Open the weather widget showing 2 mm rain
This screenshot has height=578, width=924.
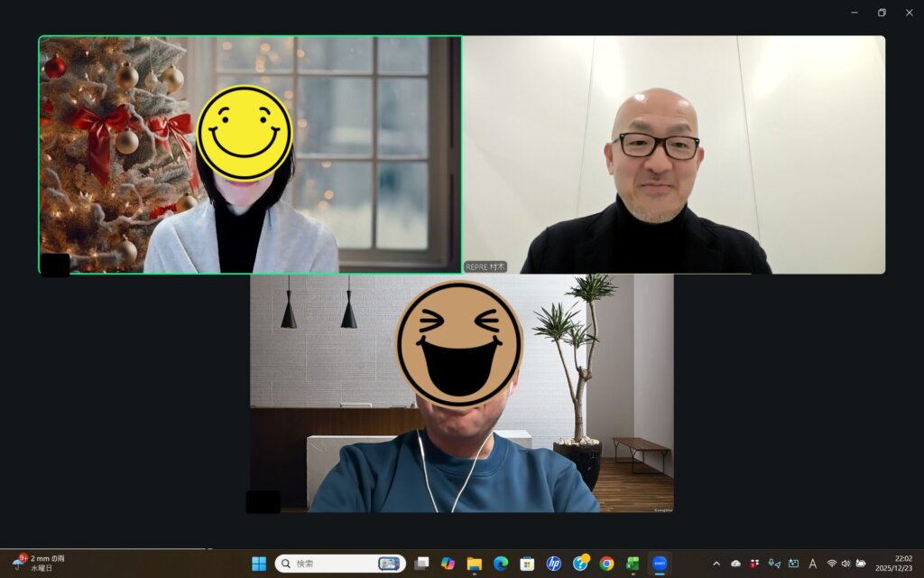click(x=41, y=564)
